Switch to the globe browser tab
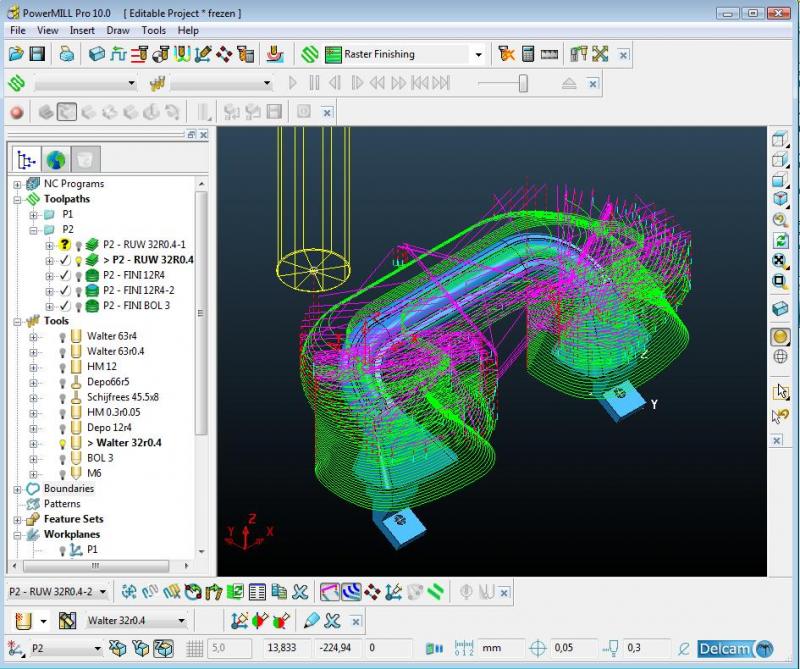 [x=56, y=160]
